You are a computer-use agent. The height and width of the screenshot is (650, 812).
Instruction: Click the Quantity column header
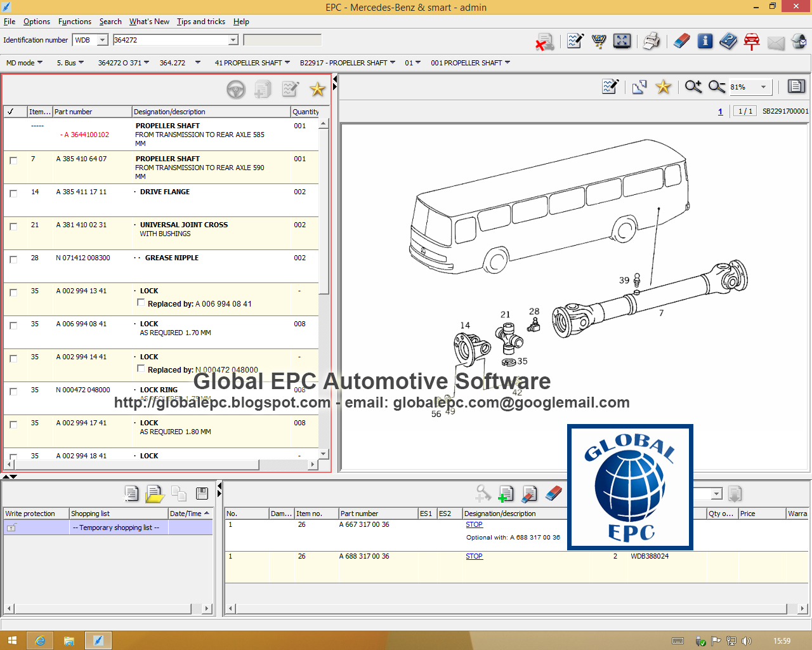[x=305, y=112]
